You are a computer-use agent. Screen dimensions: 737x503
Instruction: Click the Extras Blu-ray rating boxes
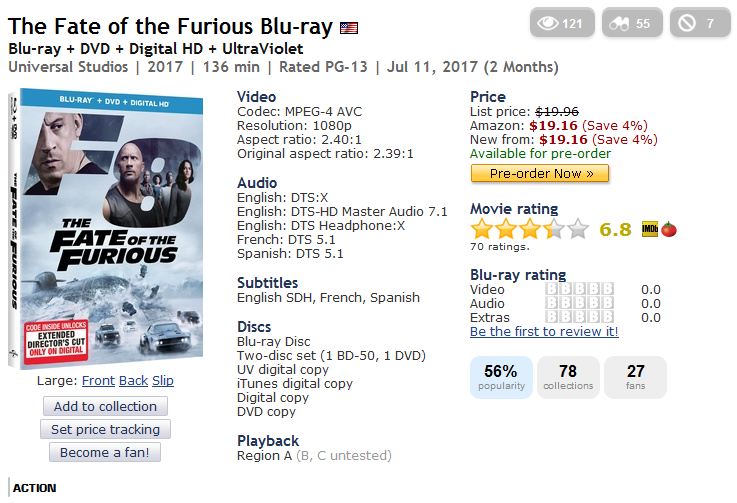click(579, 318)
